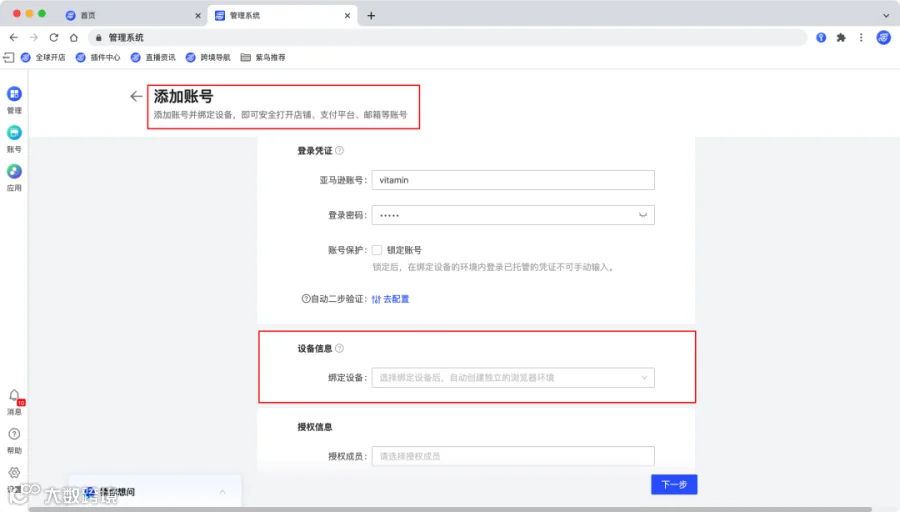Click the 亚马逊账号 input field
Viewport: 900px width, 512px height.
tap(513, 180)
